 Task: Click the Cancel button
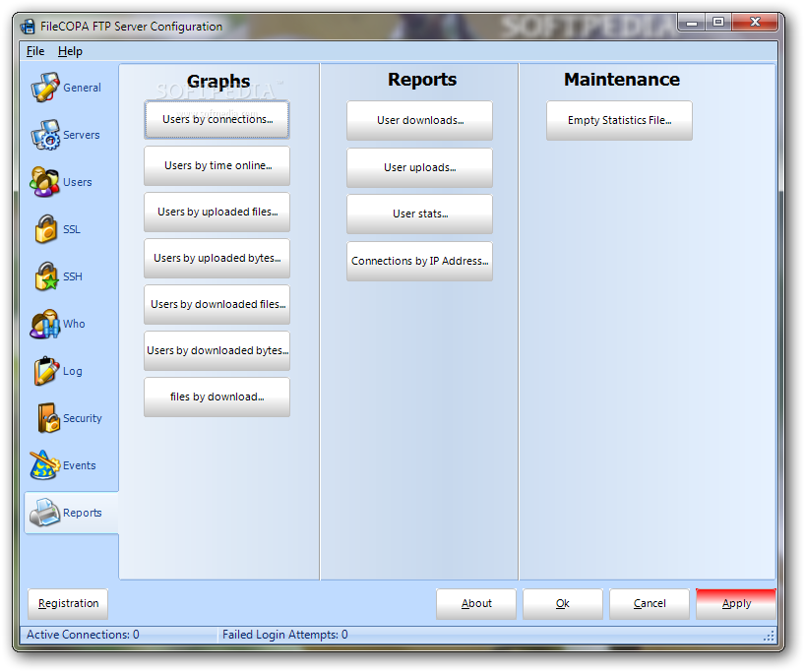point(650,604)
